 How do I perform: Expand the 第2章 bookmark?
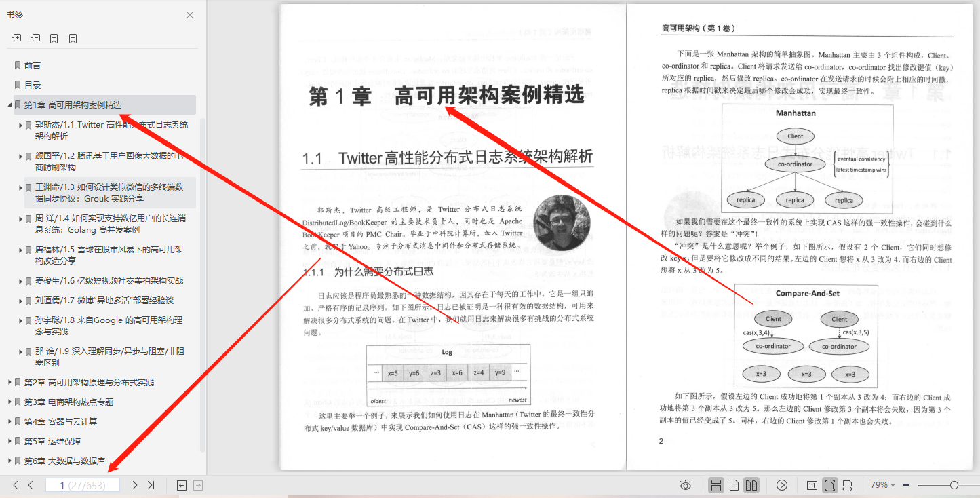tap(9, 383)
